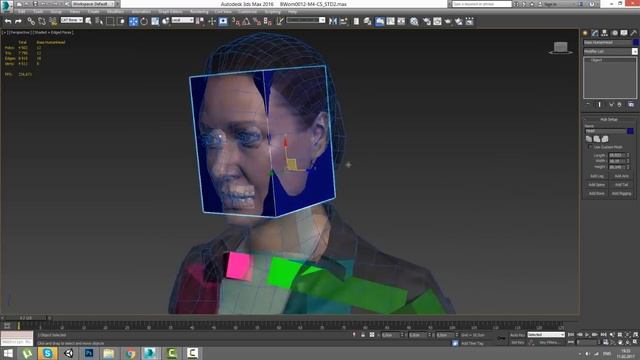Open the Rendered Frame Window
The width and height of the screenshot is (640, 360).
(437, 21)
